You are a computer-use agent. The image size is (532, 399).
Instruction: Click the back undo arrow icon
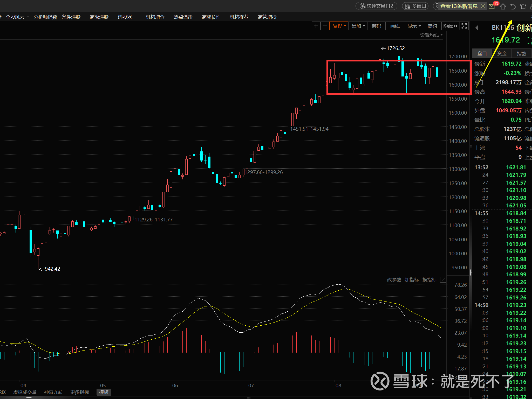tap(513, 6)
